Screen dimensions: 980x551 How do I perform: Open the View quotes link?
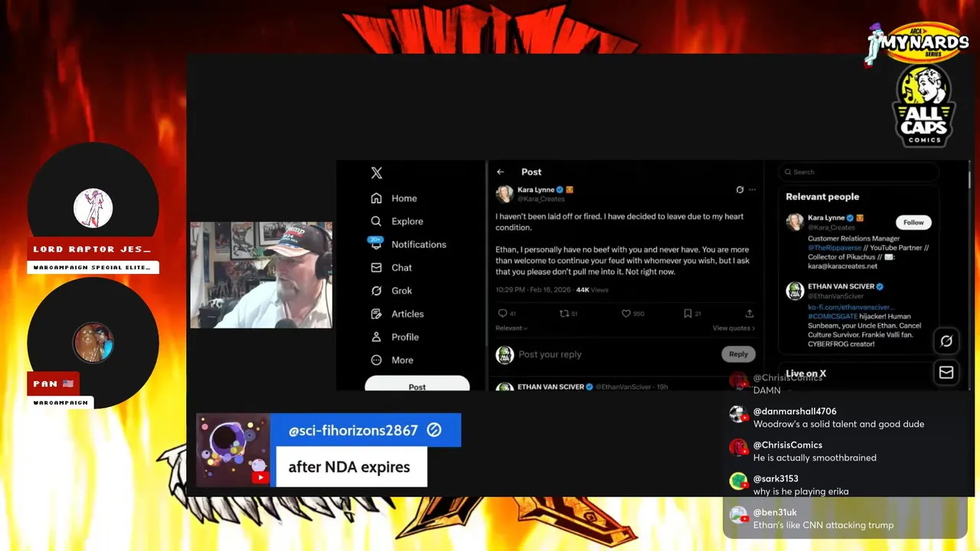(x=733, y=328)
